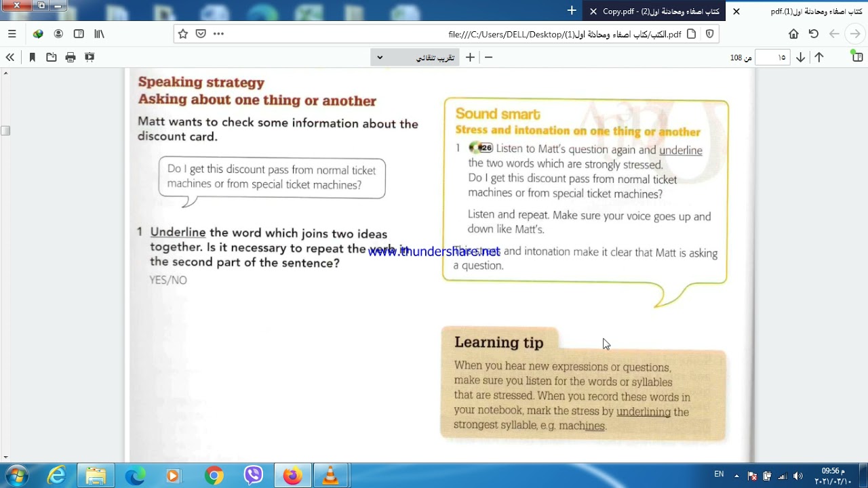Open the Library icon

click(x=99, y=34)
